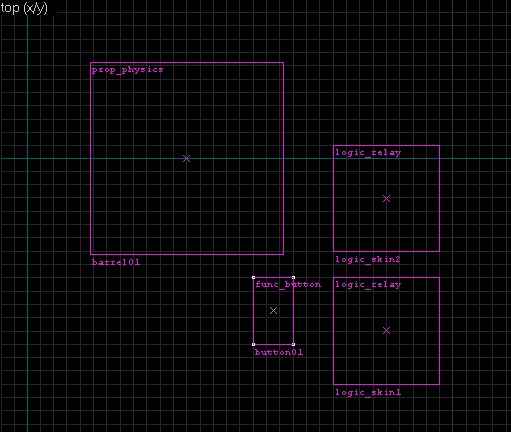The image size is (511, 432).
Task: Click the func_button class label
Action: [x=288, y=285]
